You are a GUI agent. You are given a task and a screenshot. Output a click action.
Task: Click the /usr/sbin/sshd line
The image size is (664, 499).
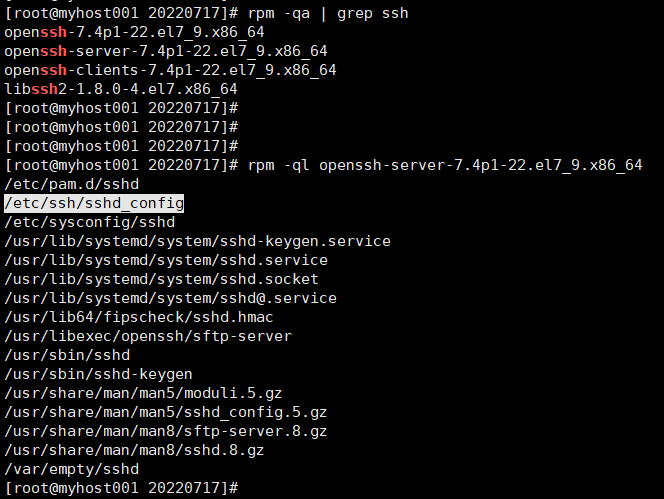67,354
